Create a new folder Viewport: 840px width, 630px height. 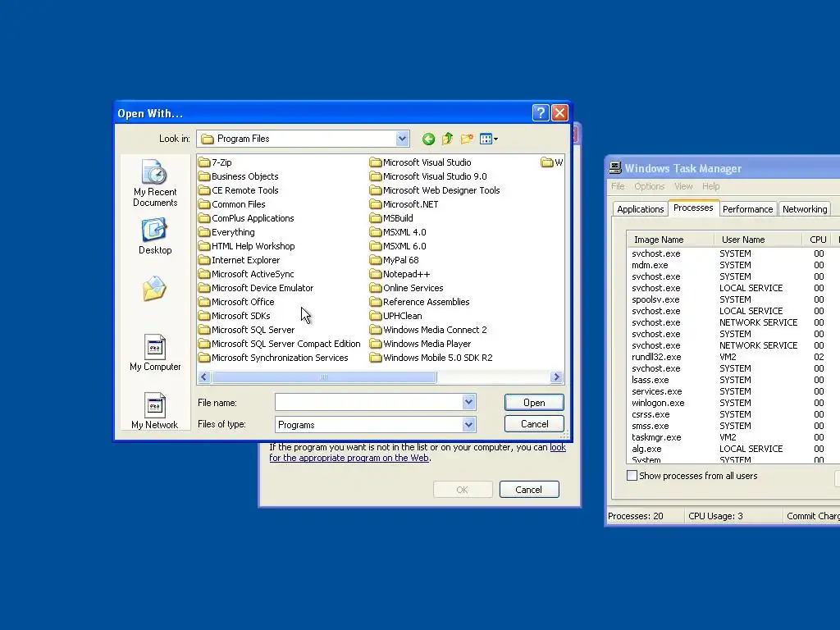coord(467,139)
